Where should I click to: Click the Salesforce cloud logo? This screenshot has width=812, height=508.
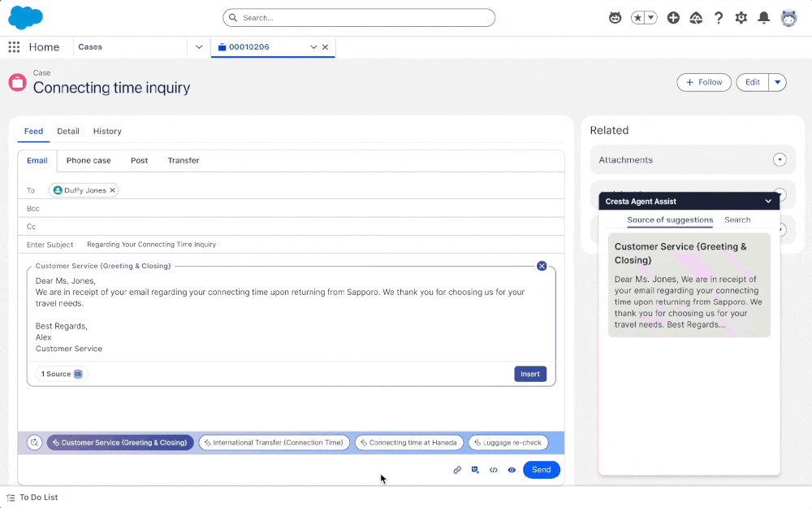pos(25,18)
